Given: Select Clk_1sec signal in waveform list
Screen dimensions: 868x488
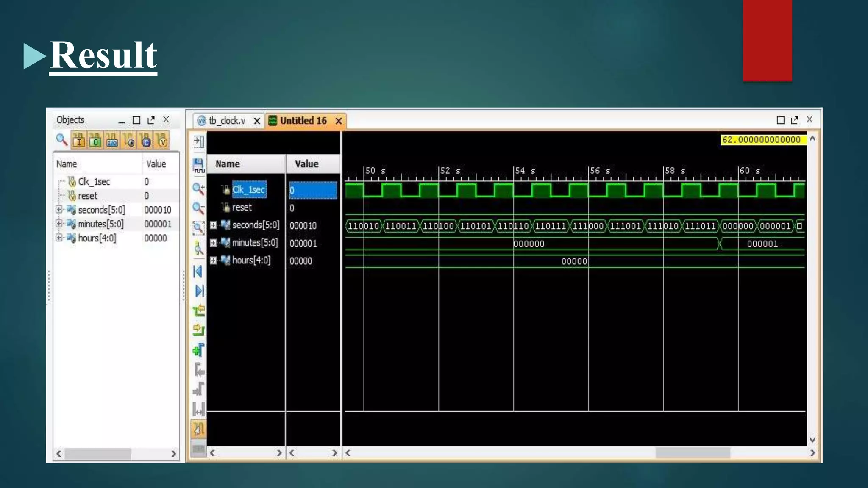Looking at the screenshot, I should pos(249,190).
